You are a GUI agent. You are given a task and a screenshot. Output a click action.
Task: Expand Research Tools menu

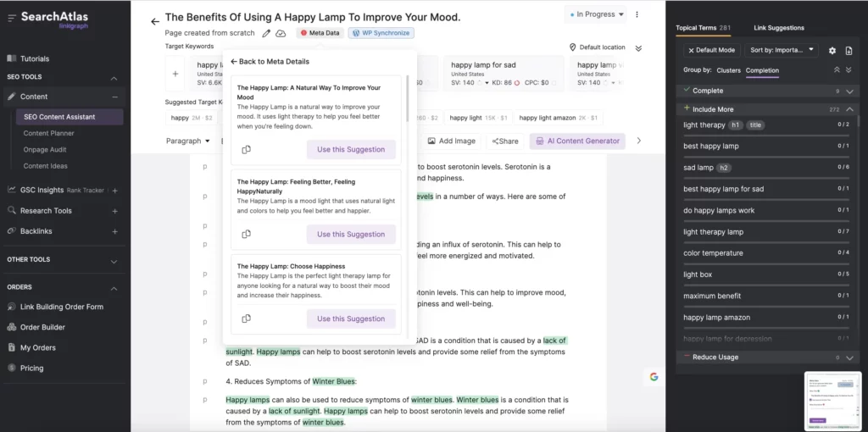(x=114, y=211)
